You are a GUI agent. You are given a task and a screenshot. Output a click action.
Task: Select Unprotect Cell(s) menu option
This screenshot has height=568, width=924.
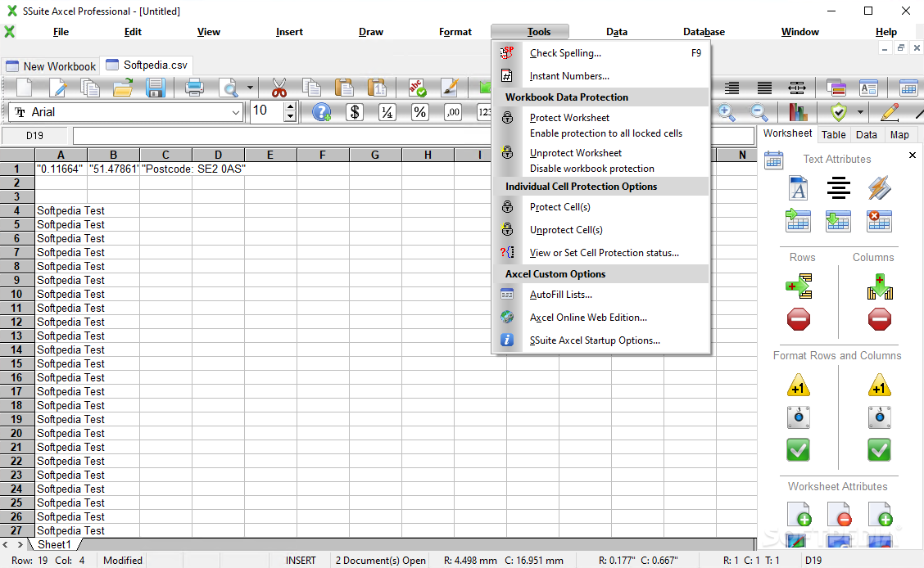[x=601, y=229]
